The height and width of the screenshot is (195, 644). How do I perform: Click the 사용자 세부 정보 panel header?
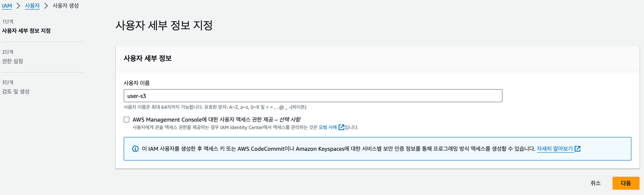(x=147, y=59)
